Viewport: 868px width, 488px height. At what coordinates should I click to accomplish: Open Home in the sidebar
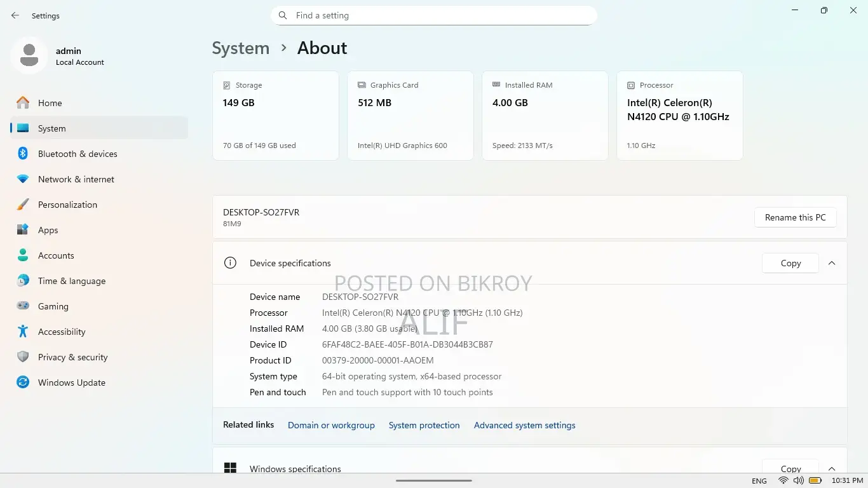pos(99,103)
